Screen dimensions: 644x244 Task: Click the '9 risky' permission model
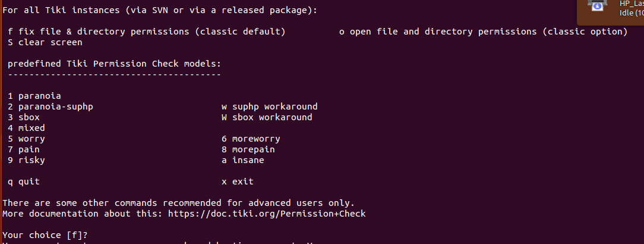pos(26,160)
